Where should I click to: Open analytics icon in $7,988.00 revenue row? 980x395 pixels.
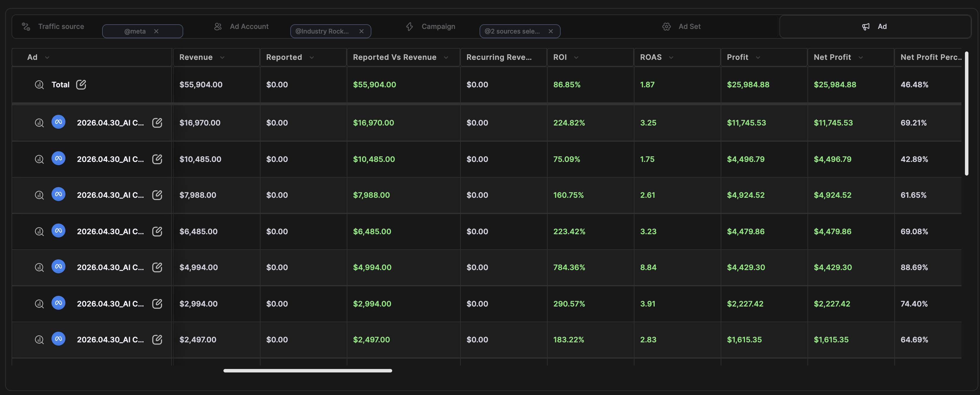click(x=39, y=195)
